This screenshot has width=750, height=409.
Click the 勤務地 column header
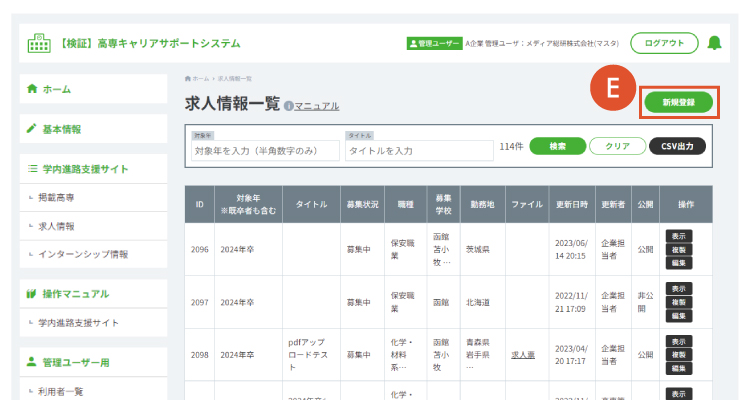[x=482, y=204]
